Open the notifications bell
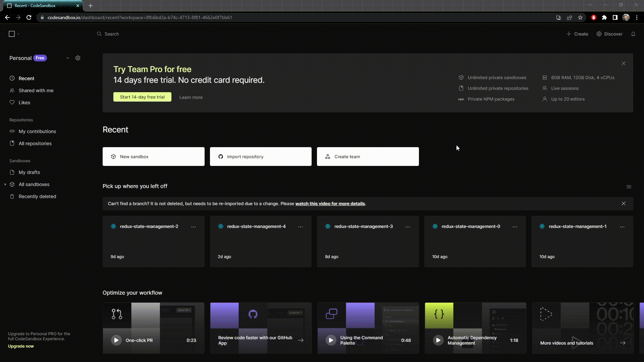The height and width of the screenshot is (362, 644). tap(633, 34)
